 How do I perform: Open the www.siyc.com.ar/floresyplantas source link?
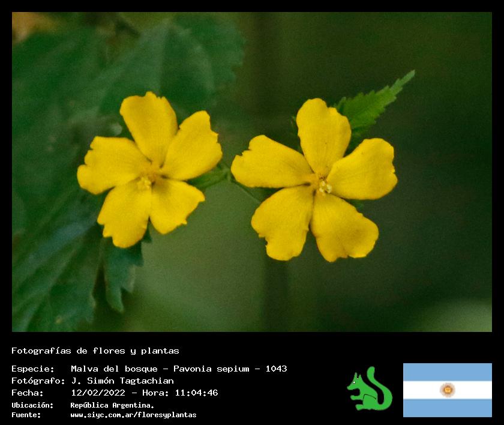pos(133,415)
